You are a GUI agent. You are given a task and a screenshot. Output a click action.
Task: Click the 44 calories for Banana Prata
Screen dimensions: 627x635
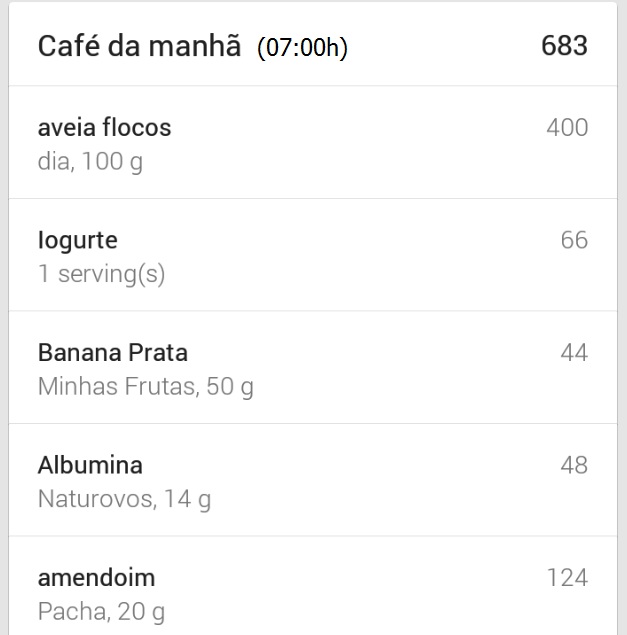click(574, 352)
